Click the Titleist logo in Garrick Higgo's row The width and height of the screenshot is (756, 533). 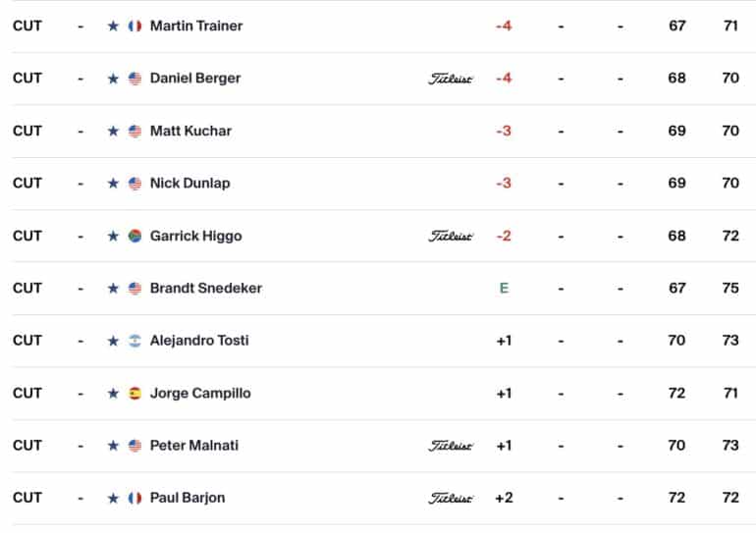451,237
